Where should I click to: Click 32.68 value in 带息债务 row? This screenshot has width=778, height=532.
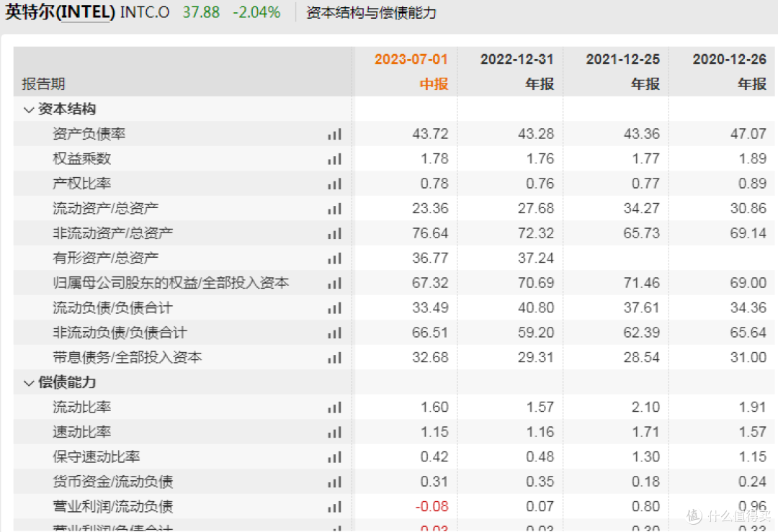click(x=430, y=357)
